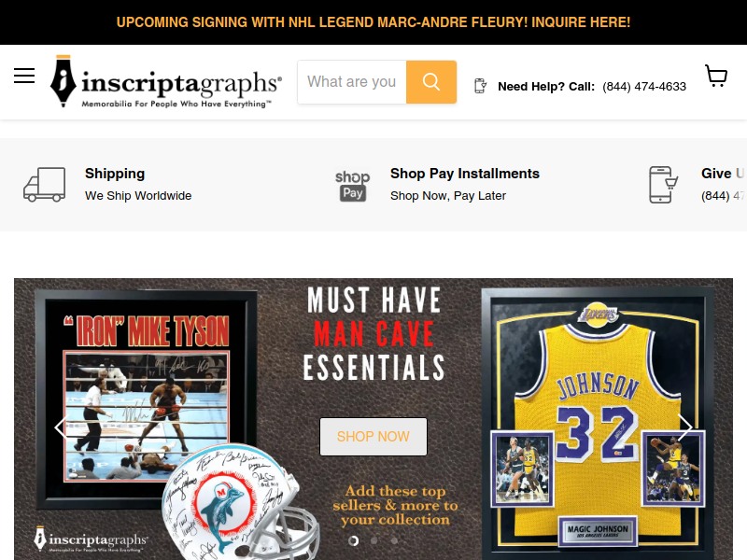
Task: Click the phone icon beside Need Help
Action: (480, 86)
